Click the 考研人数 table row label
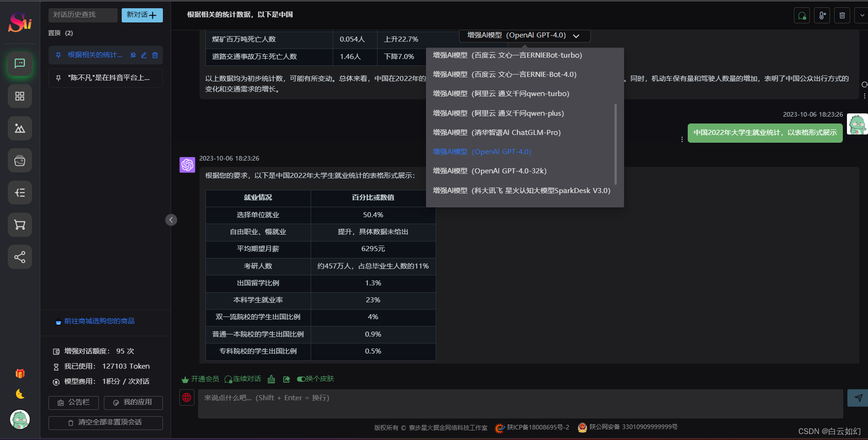Screen dimensions: 868x440 [x=258, y=266]
